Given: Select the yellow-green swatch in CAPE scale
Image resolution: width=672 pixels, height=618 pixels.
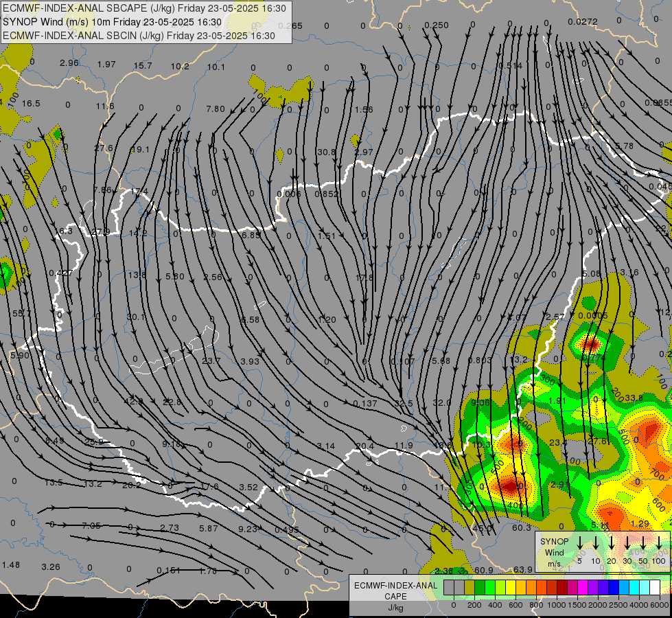Looking at the screenshot, I should pos(500,588).
